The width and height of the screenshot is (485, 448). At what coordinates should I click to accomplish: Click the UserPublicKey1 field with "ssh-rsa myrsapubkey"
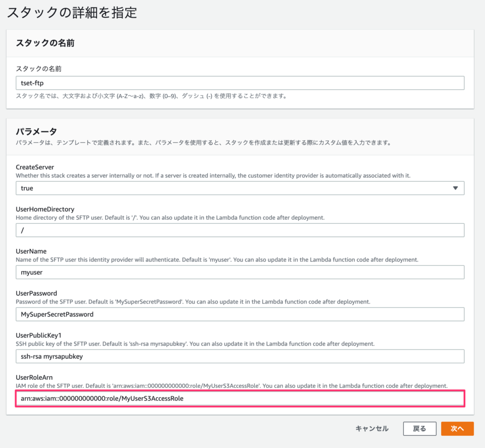[x=239, y=356]
